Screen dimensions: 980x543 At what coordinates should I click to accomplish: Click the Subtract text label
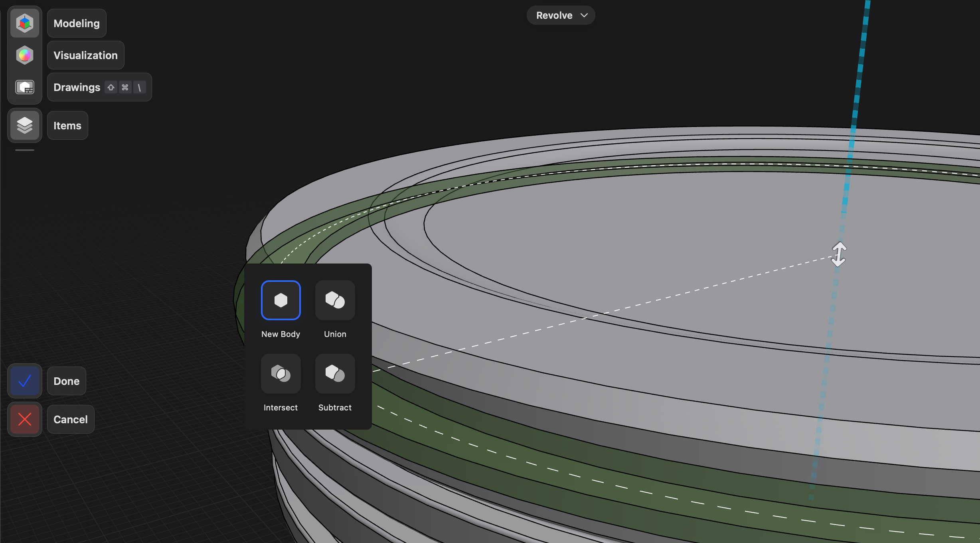coord(335,408)
